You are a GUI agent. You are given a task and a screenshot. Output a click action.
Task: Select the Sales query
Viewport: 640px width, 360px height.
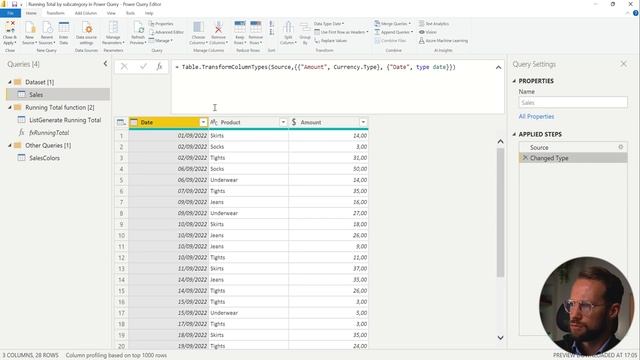(x=58, y=94)
